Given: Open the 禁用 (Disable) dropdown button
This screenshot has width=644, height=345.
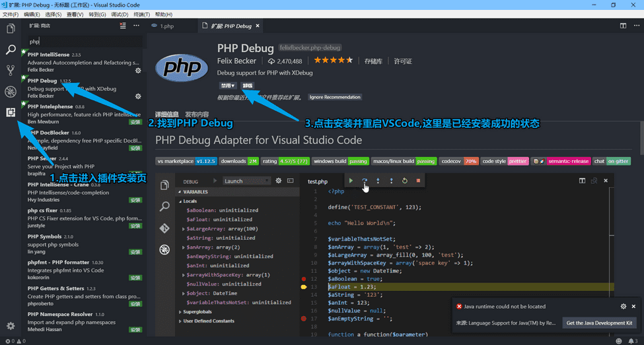Looking at the screenshot, I should (x=228, y=86).
